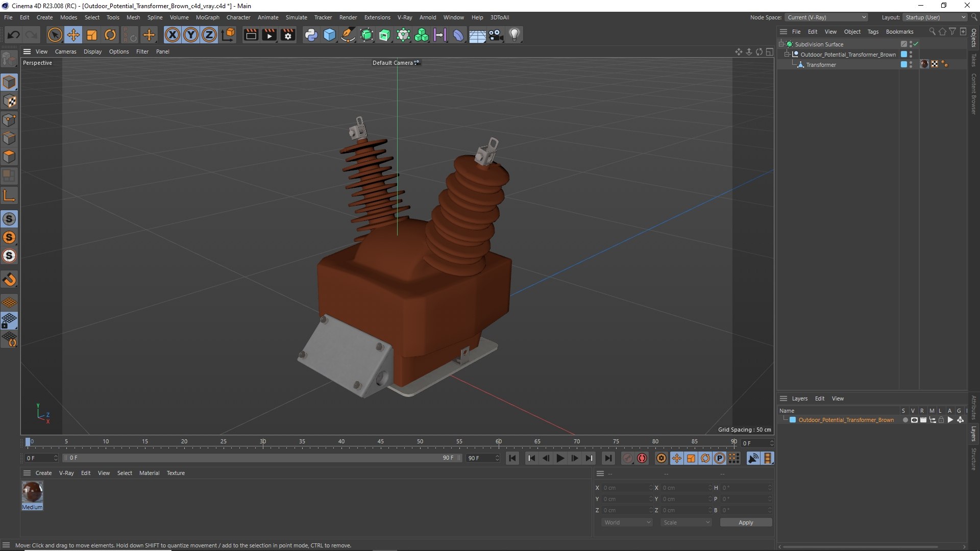Click the Undo arrow icon
980x551 pixels.
click(x=14, y=35)
